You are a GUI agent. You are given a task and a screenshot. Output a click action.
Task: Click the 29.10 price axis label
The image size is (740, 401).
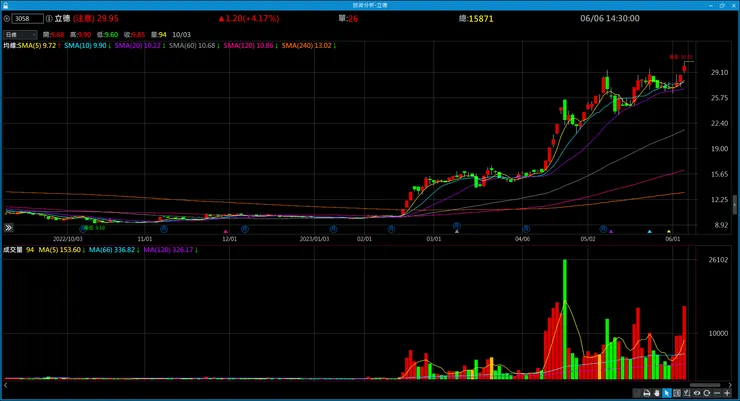pos(719,72)
